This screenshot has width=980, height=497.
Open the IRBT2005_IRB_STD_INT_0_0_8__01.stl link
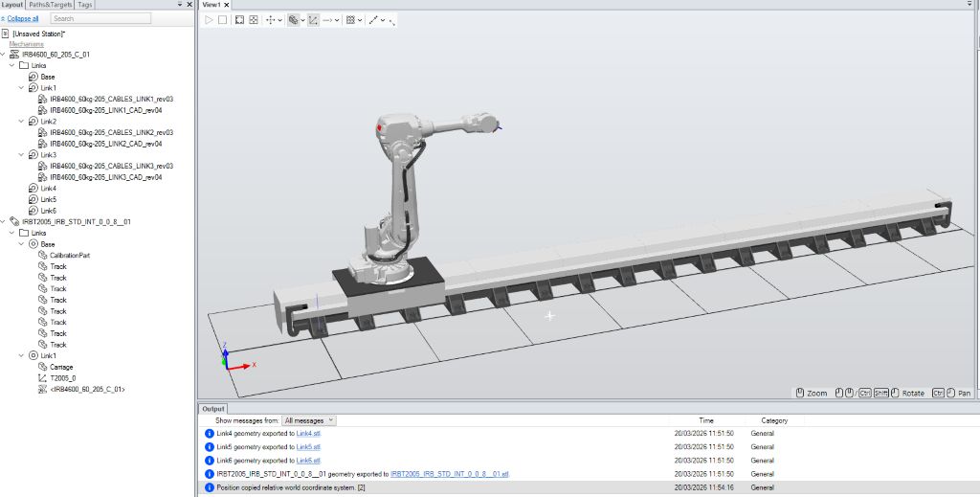pyautogui.click(x=450, y=474)
